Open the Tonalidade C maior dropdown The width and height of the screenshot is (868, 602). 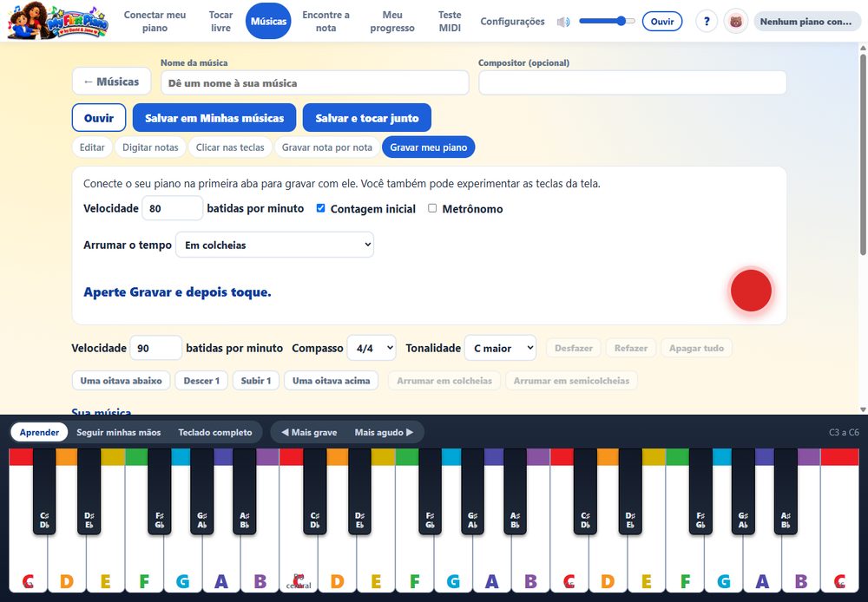(501, 348)
